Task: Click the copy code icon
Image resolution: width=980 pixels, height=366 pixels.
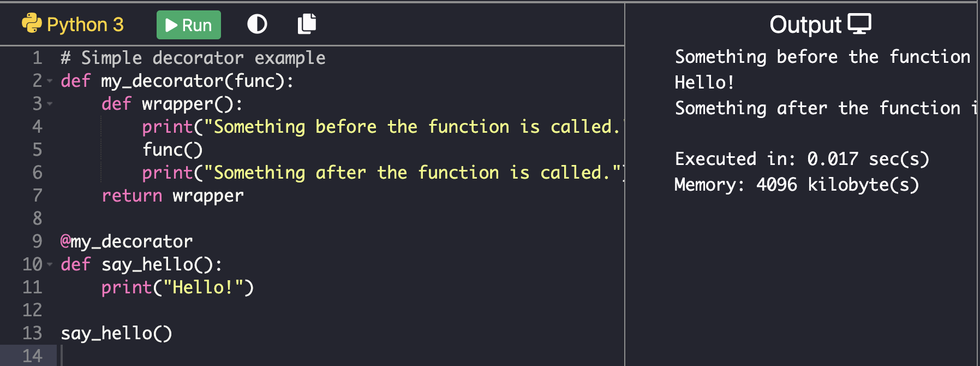Action: tap(307, 24)
